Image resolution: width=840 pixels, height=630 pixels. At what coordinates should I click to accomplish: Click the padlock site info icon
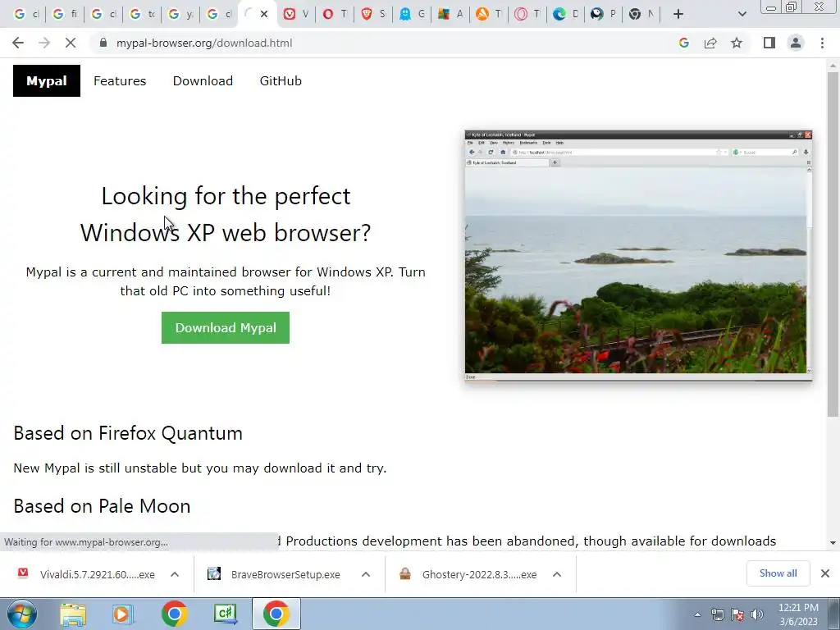pos(103,43)
